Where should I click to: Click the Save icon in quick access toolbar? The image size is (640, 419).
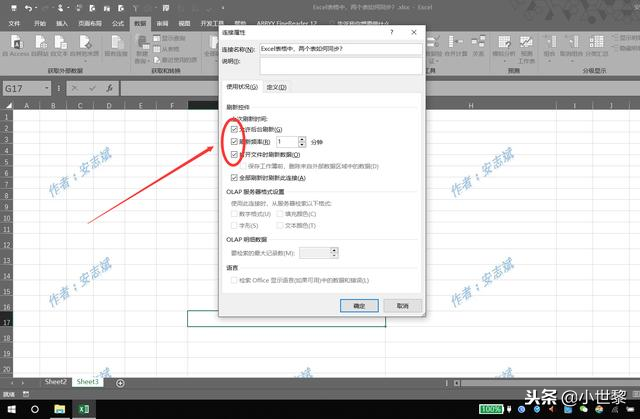(x=14, y=8)
